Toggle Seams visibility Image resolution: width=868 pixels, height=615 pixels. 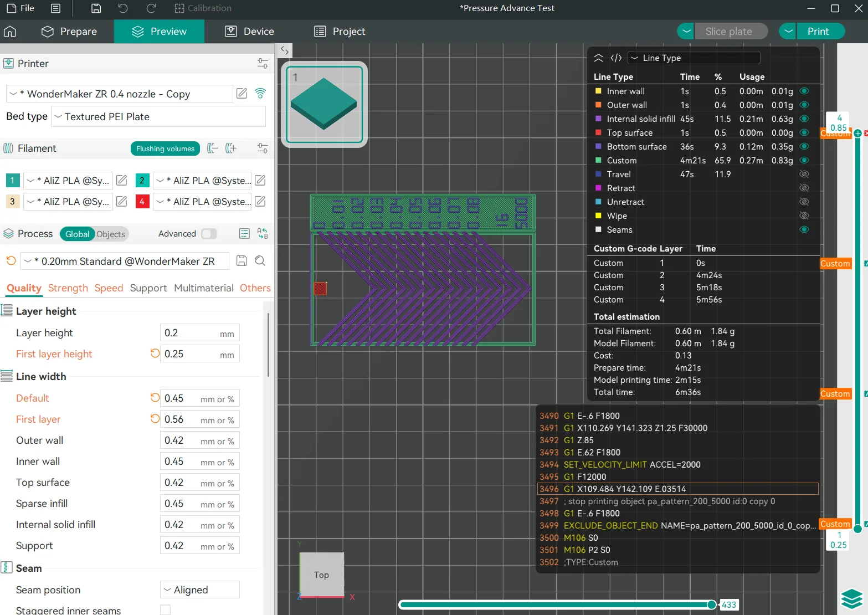pos(804,229)
